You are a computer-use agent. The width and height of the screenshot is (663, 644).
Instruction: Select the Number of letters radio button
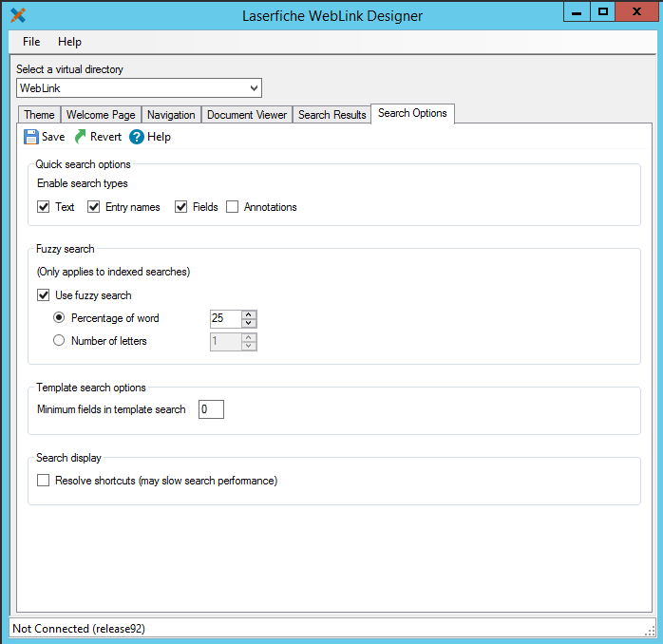tap(59, 340)
